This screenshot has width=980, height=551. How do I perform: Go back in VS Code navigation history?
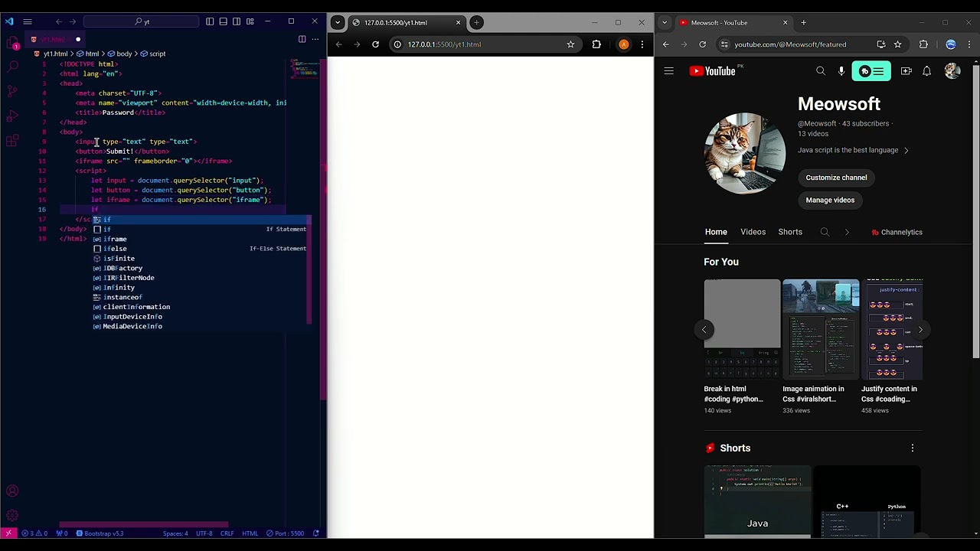[x=59, y=21]
